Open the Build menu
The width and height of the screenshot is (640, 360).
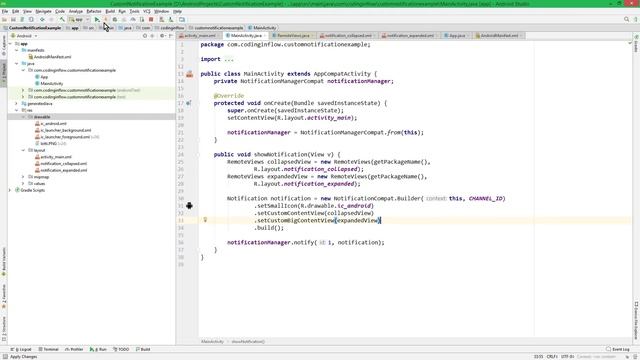(x=110, y=11)
